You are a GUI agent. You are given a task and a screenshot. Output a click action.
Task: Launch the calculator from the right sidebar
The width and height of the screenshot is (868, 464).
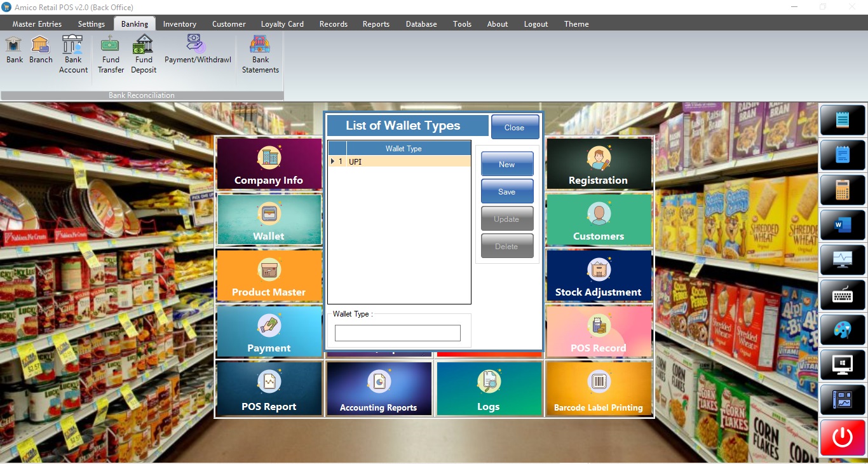[x=843, y=189]
